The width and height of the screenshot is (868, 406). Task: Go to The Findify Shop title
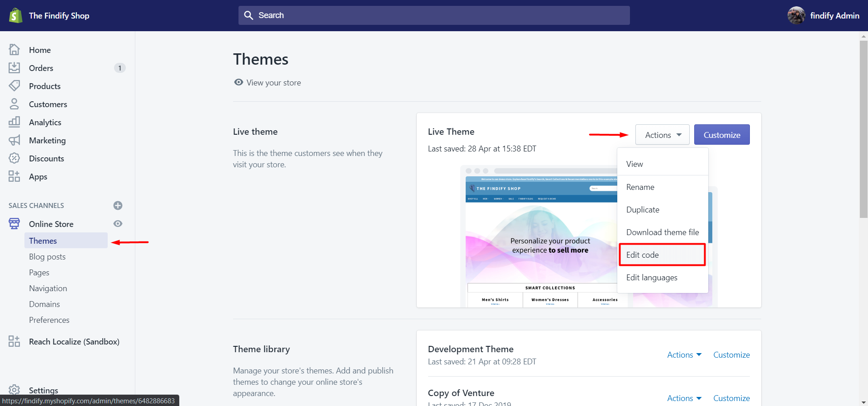pyautogui.click(x=59, y=15)
